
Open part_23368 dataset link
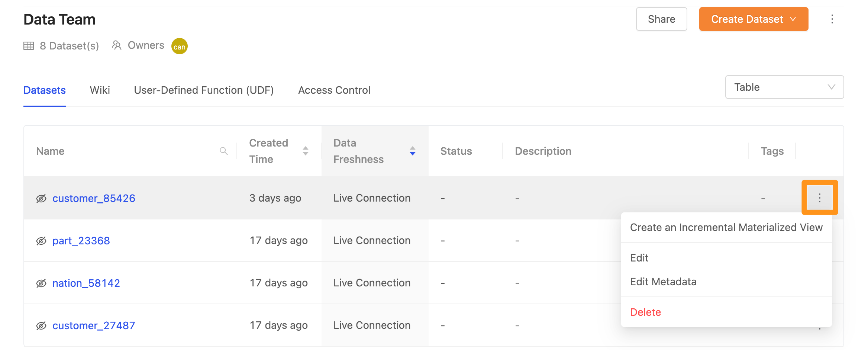[81, 241]
